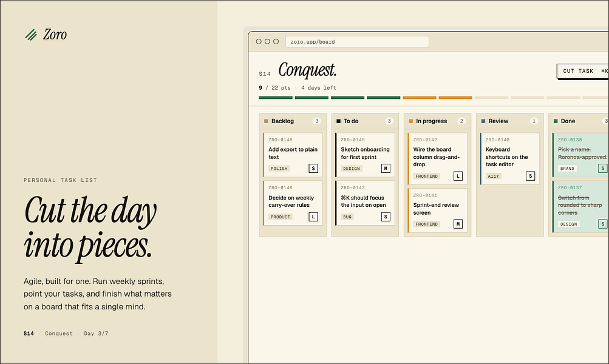Click the PRODUCT tag on ZRO-0146
Screen dimensions: 609x364
pos(281,217)
